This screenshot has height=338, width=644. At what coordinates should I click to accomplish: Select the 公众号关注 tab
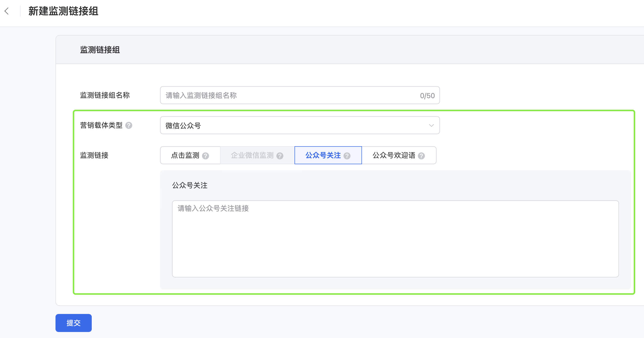click(x=328, y=155)
